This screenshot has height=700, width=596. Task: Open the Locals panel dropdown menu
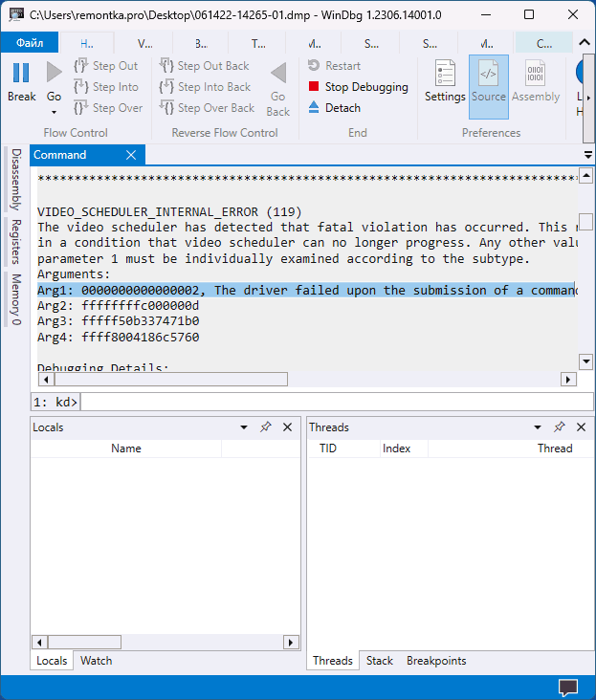244,427
